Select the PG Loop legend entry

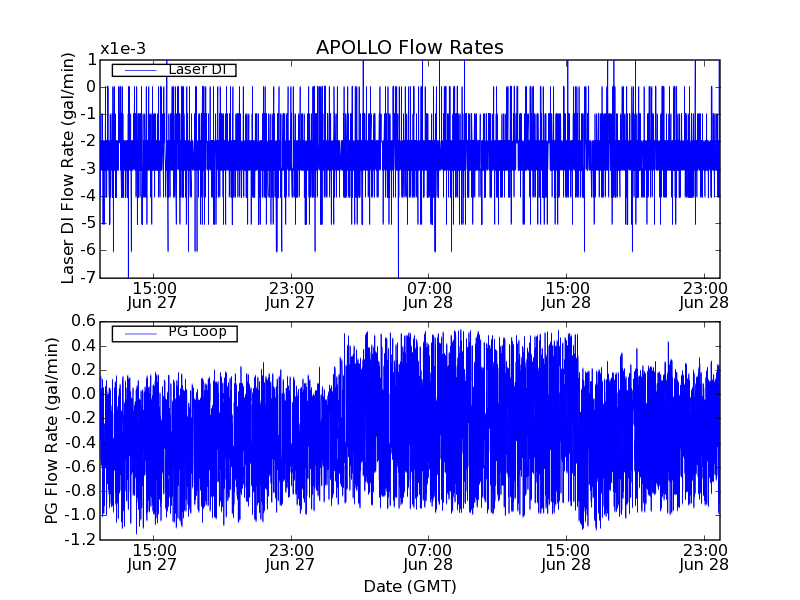pos(174,333)
